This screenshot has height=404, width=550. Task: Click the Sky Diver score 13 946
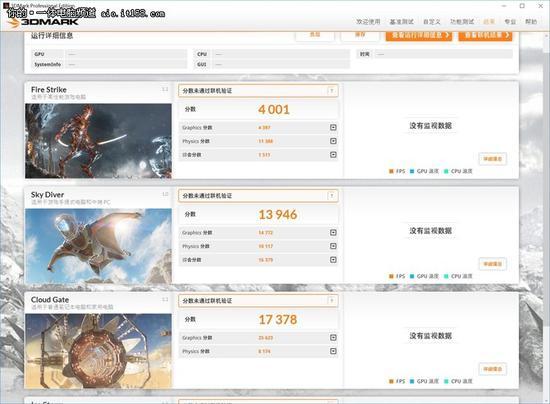pos(278,215)
